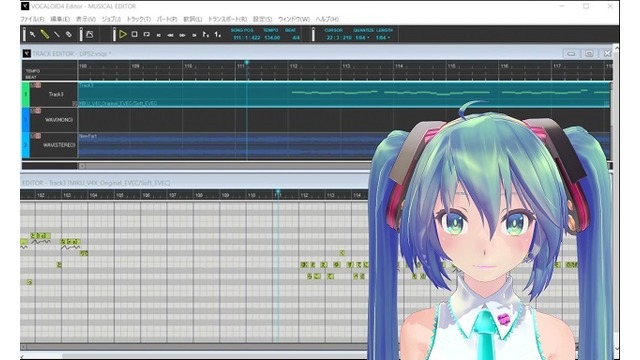Open the パート(P) menu
The width and height of the screenshot is (640, 360).
(x=167, y=19)
